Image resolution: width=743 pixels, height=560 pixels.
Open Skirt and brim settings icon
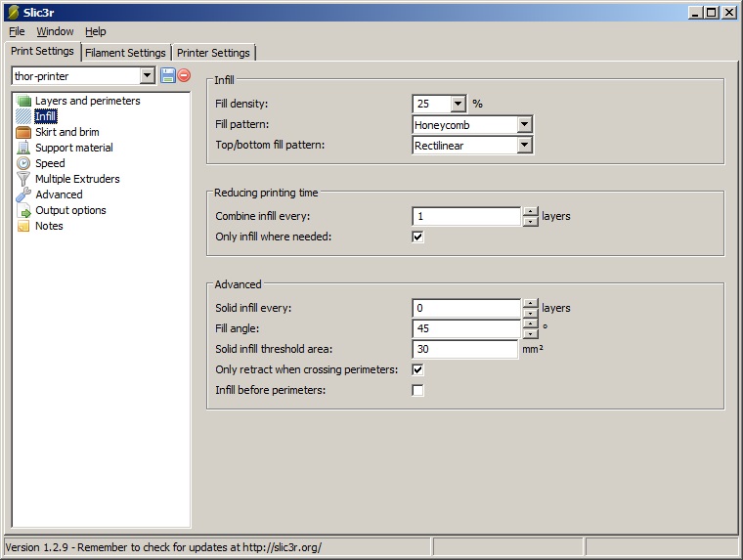(23, 132)
